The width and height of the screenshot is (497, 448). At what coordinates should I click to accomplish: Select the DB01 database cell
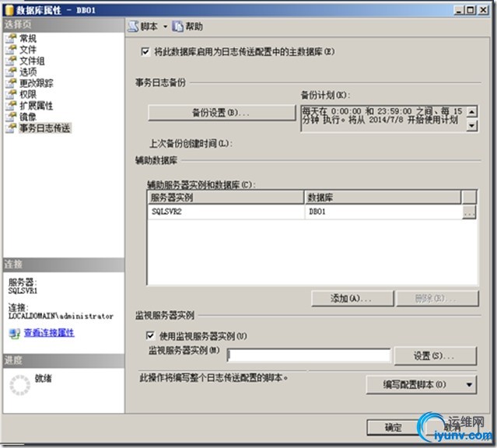(383, 212)
